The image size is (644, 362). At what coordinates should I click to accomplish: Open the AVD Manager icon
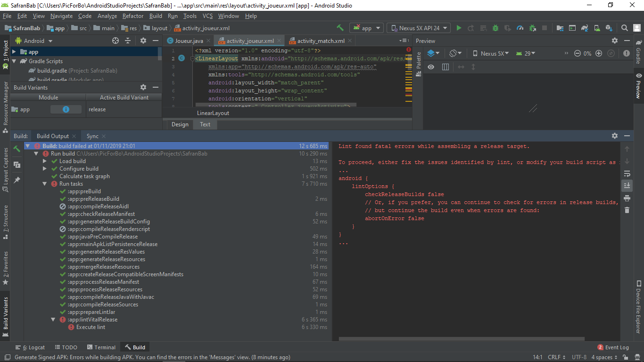[597, 28]
